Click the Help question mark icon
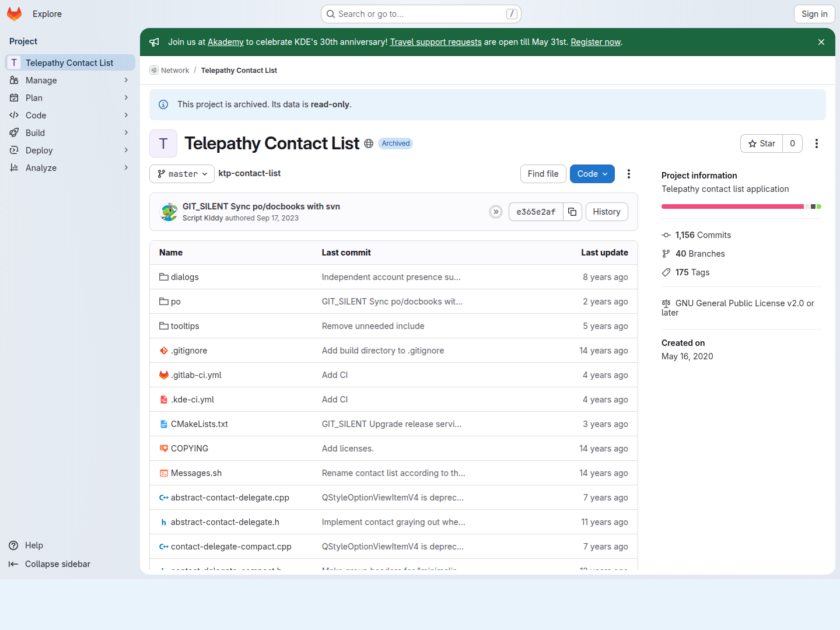This screenshot has height=630, width=840. [x=13, y=545]
